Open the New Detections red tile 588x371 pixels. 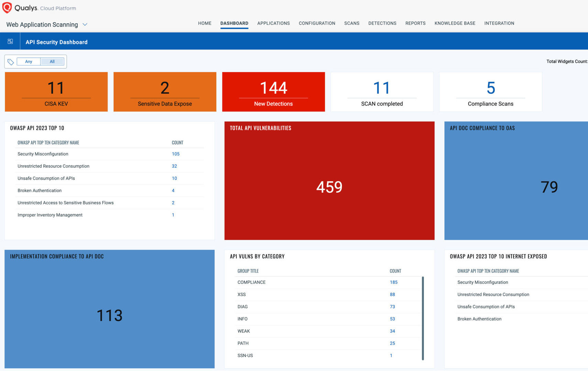point(273,92)
